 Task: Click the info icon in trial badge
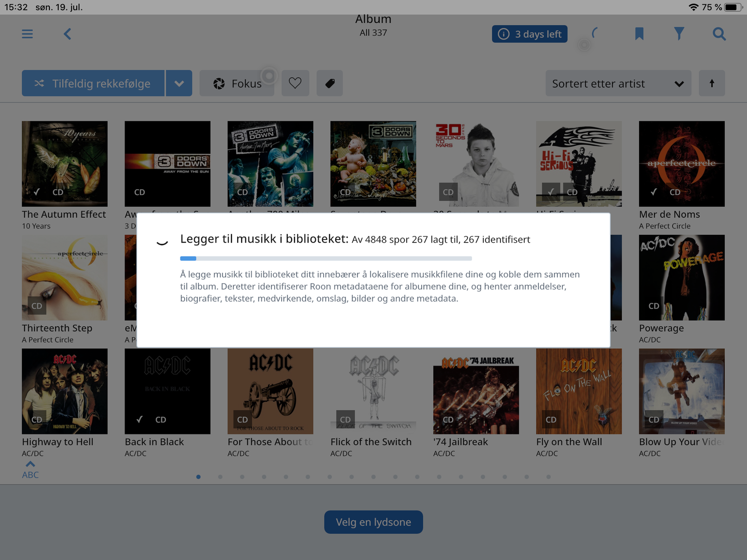pos(503,34)
